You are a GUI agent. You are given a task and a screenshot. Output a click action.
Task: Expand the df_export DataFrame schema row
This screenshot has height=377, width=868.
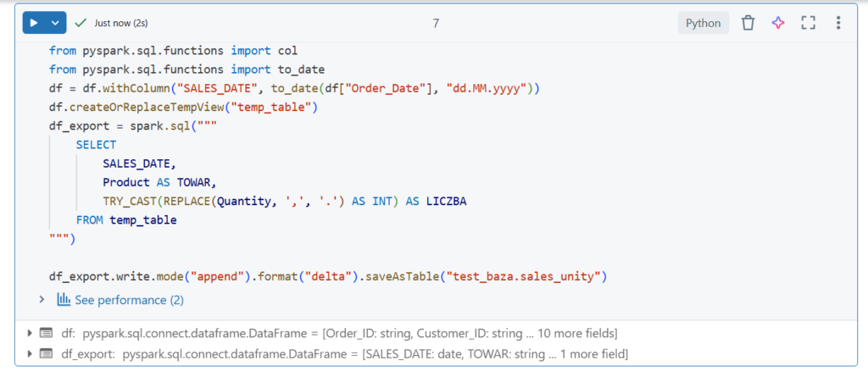[x=31, y=352]
